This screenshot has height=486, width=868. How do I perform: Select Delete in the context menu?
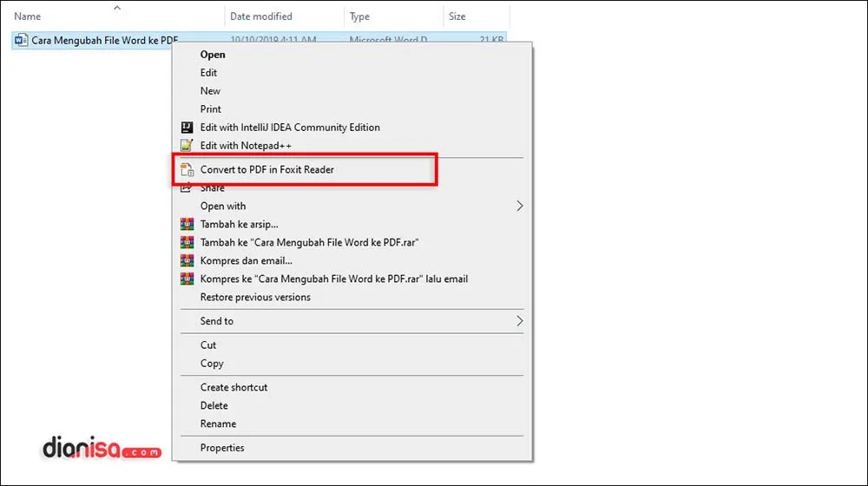tap(214, 406)
